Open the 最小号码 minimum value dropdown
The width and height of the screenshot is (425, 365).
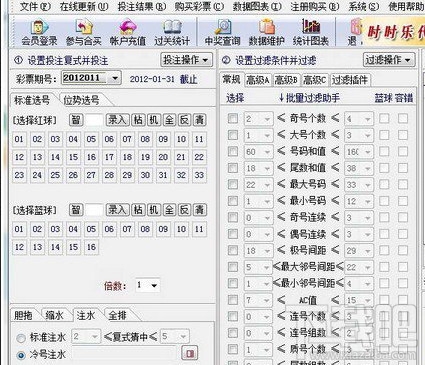(267, 201)
